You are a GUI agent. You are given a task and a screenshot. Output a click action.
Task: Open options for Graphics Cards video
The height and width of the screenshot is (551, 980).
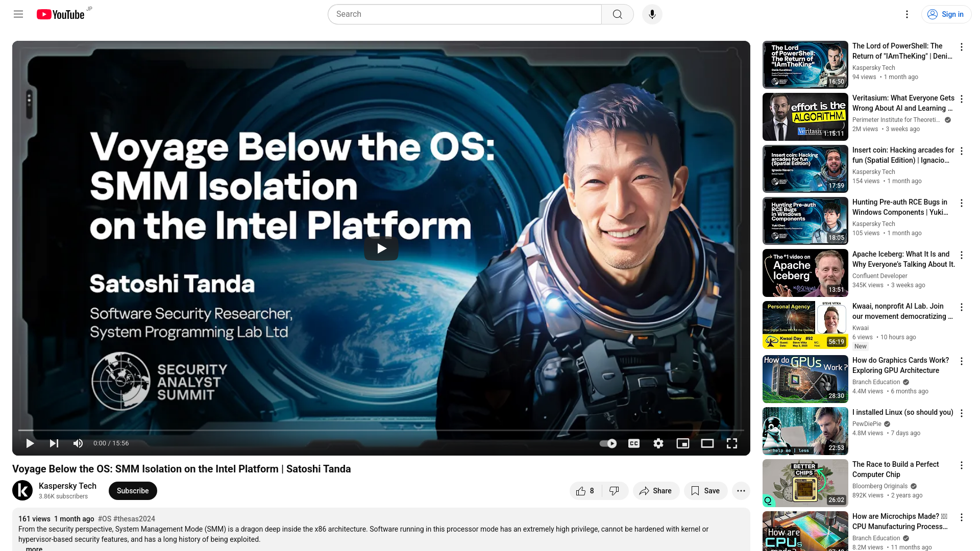(962, 361)
